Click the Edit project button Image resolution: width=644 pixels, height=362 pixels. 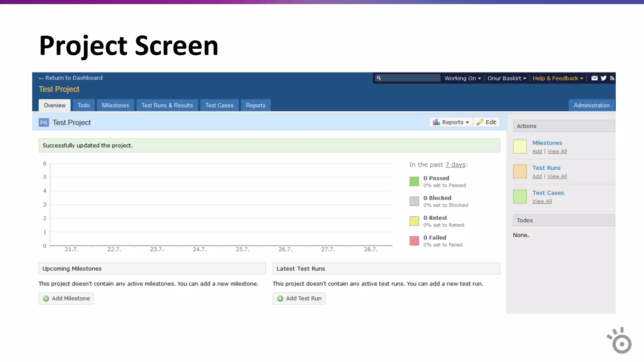(x=486, y=122)
